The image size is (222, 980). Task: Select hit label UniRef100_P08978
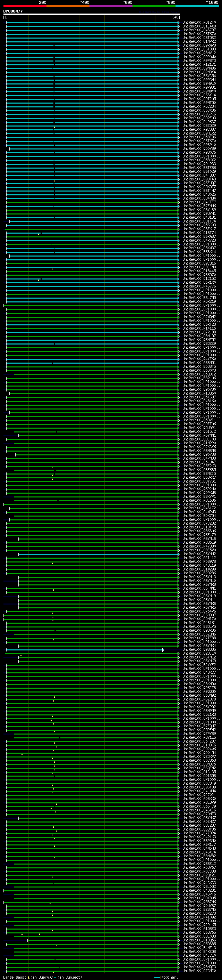199,561
